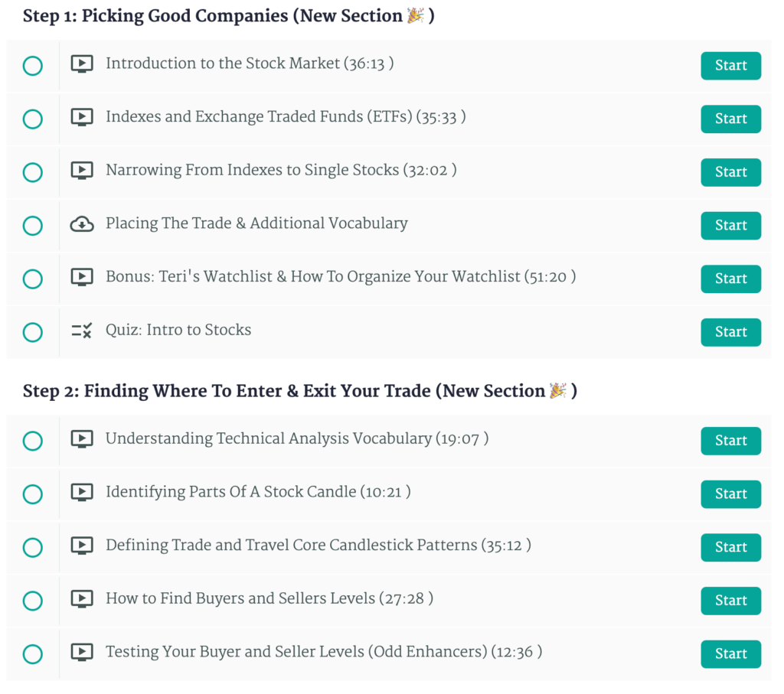Click video icon for Introduction to the Stock Market
This screenshot has height=694, width=784.
(82, 64)
